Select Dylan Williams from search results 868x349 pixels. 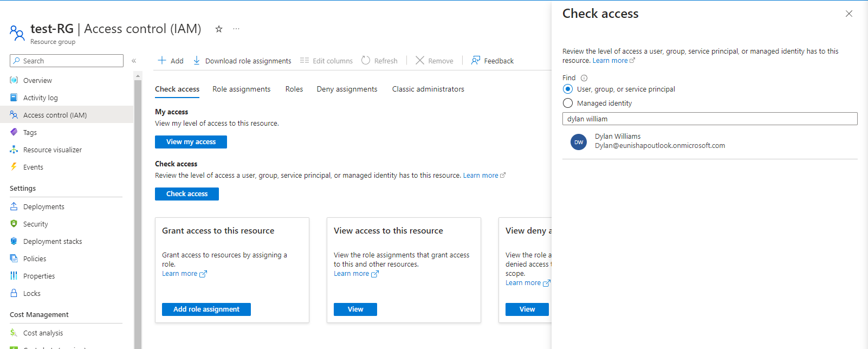(659, 141)
